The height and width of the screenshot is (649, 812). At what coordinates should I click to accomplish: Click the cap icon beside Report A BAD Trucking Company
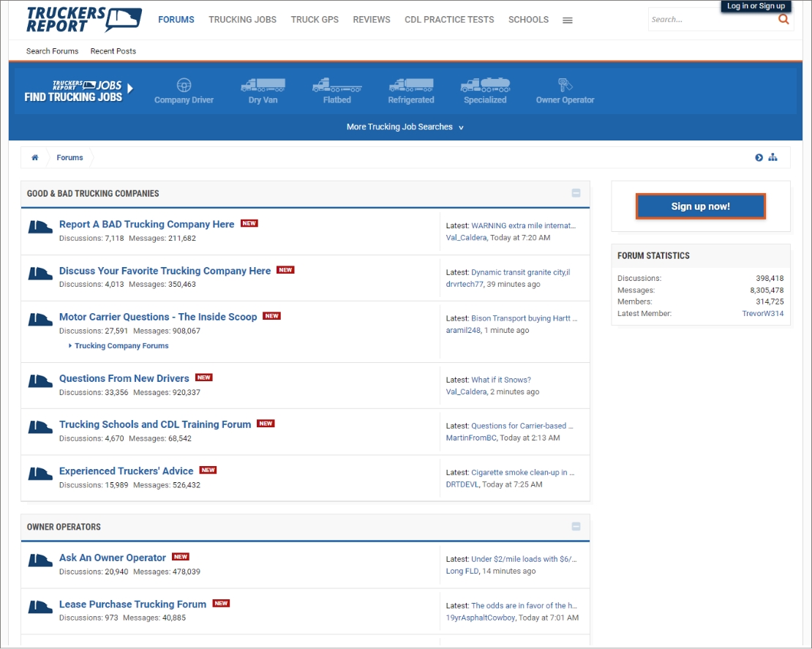[x=40, y=227]
